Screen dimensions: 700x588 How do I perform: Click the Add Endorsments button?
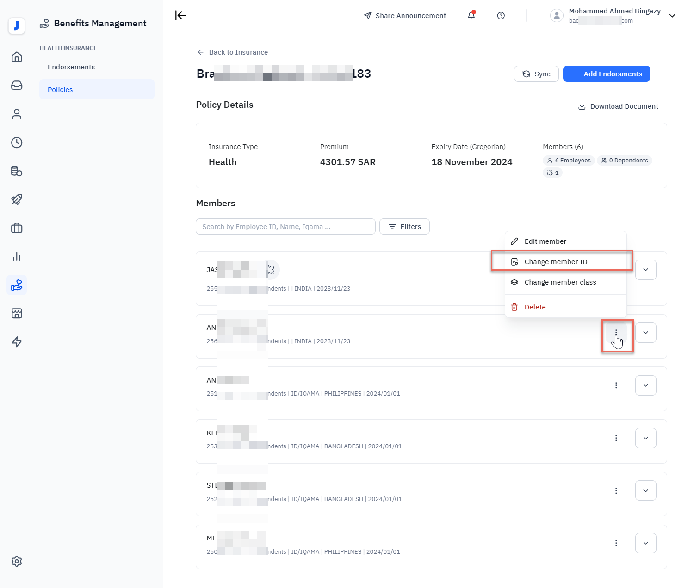tap(606, 74)
